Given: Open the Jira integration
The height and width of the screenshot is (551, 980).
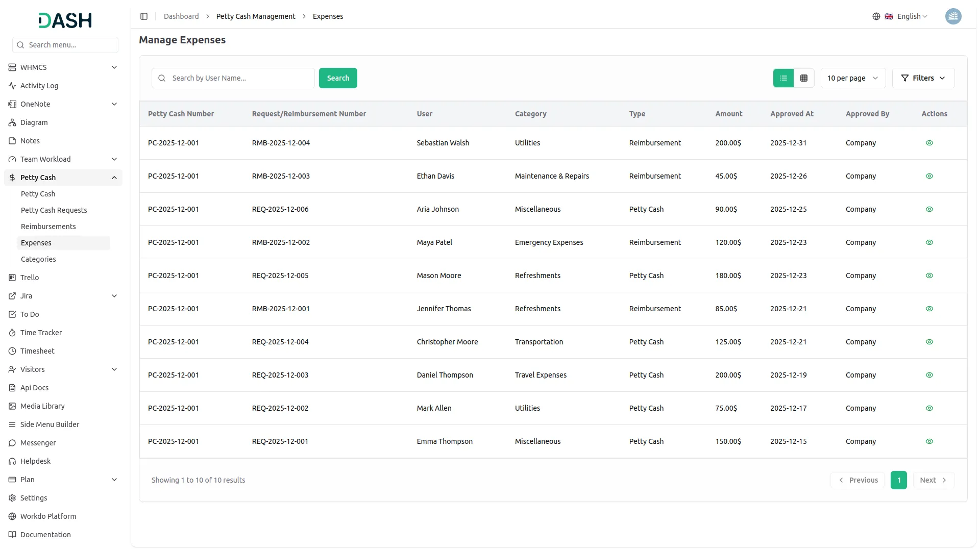Looking at the screenshot, I should [26, 295].
